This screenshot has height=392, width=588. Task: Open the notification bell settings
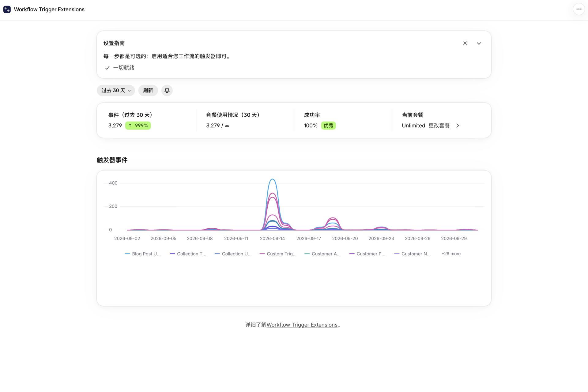click(167, 90)
